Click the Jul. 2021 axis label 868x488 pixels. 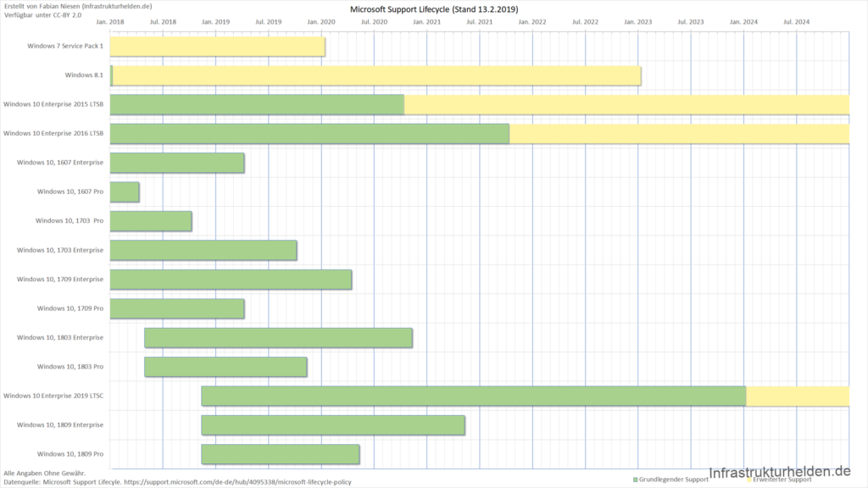coord(480,22)
